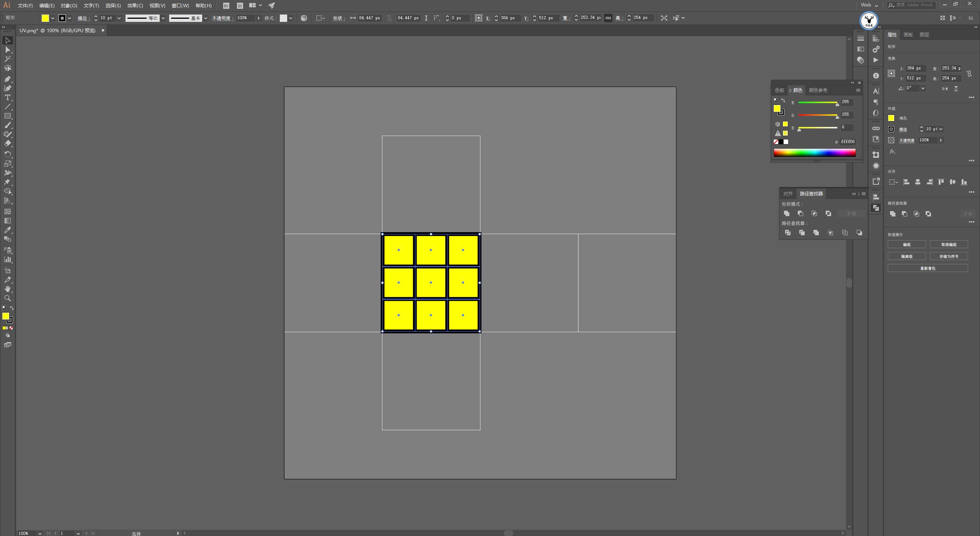Swap fill and stroke colors in toolbar
The width and height of the screenshot is (980, 536).
point(12,308)
